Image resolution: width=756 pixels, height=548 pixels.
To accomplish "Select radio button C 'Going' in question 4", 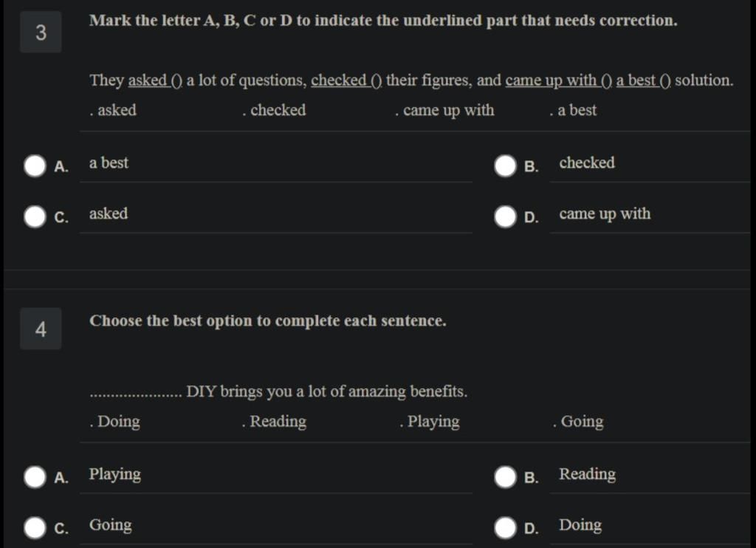I will tap(35, 528).
